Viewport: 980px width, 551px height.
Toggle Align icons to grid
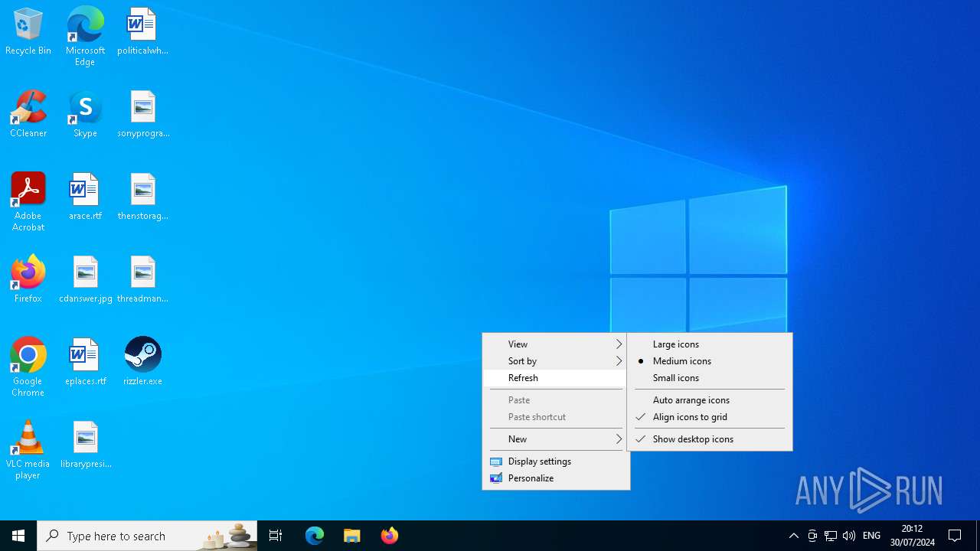click(710, 417)
